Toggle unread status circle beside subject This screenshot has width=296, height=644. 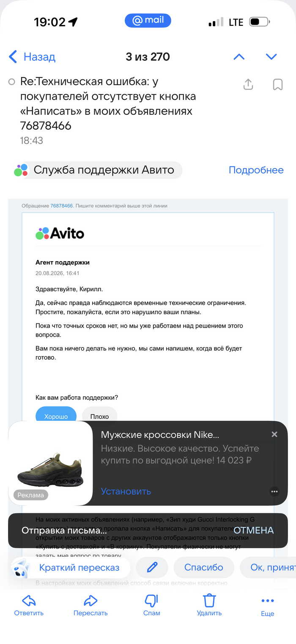tap(12, 82)
